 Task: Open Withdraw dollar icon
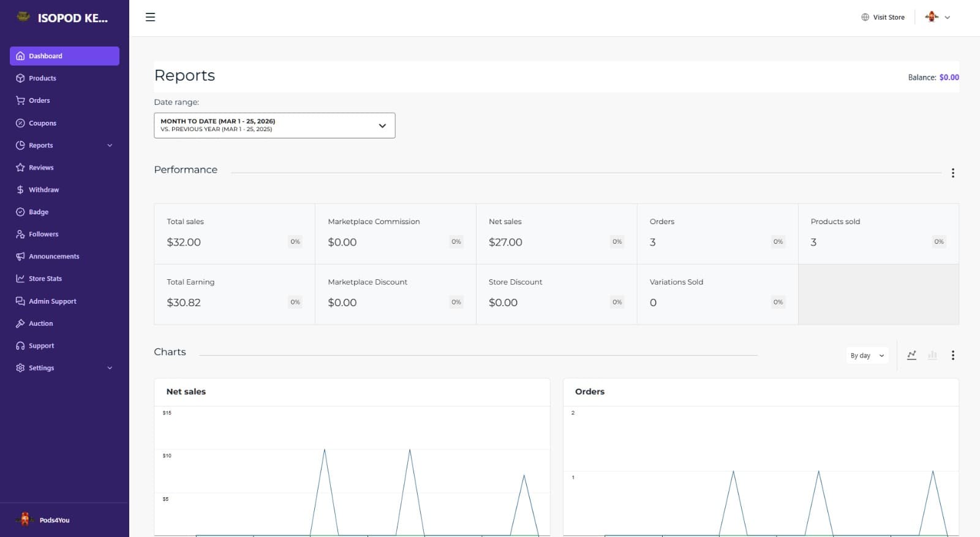click(x=20, y=190)
